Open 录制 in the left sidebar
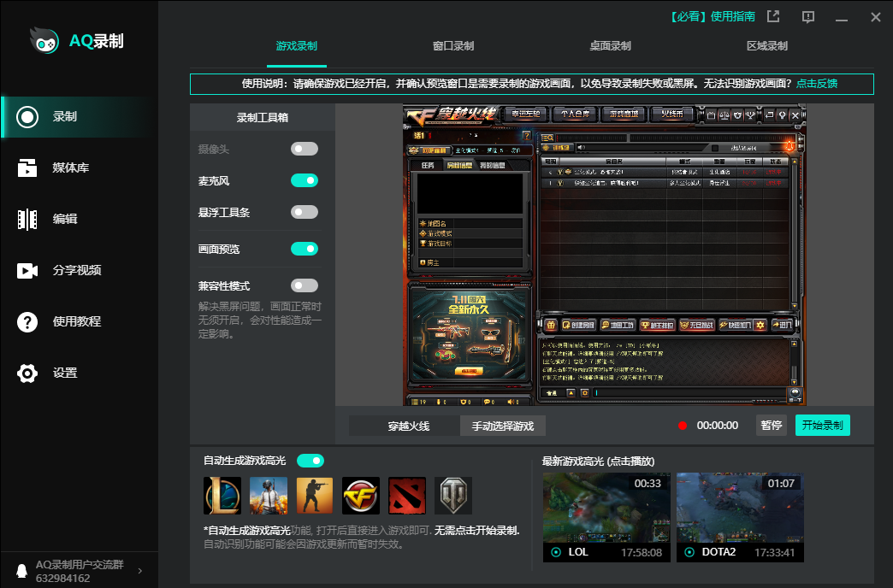The image size is (893, 588). tap(80, 117)
